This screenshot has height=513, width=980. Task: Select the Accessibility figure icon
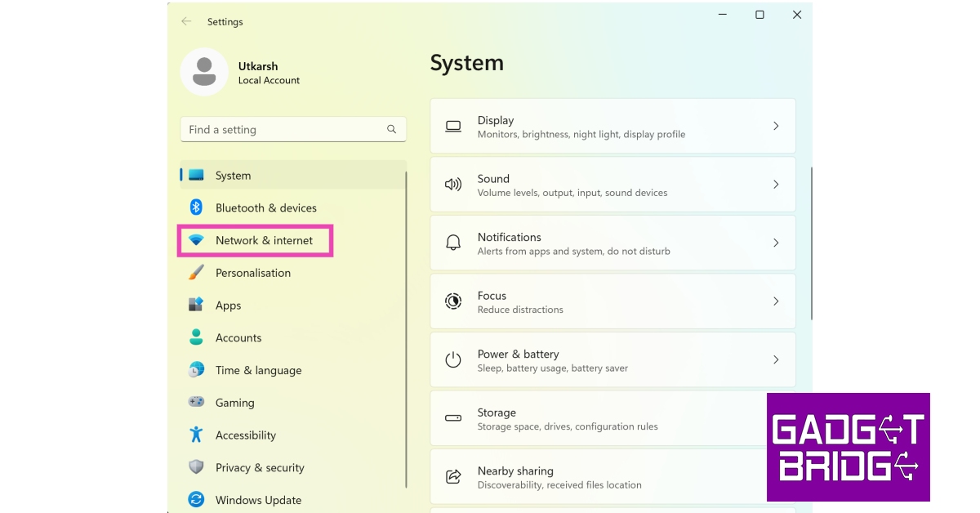(x=196, y=435)
